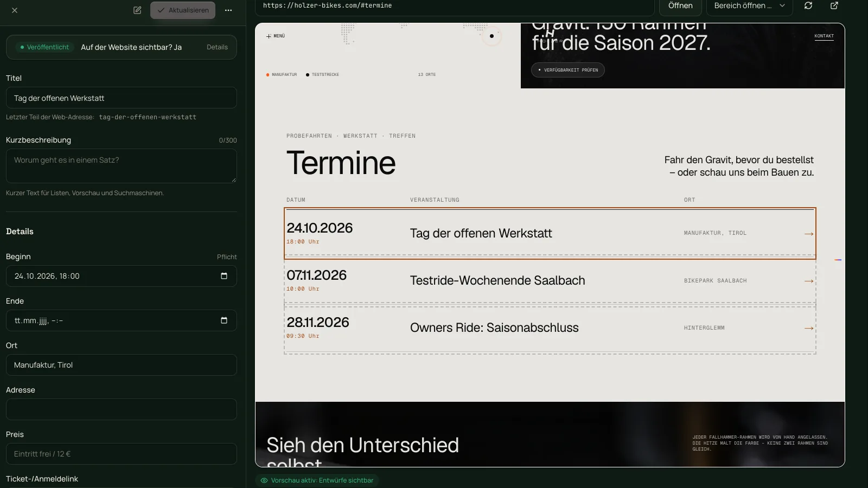
Task: Select the Tag der offenen Werkstatt event title
Action: 481,233
